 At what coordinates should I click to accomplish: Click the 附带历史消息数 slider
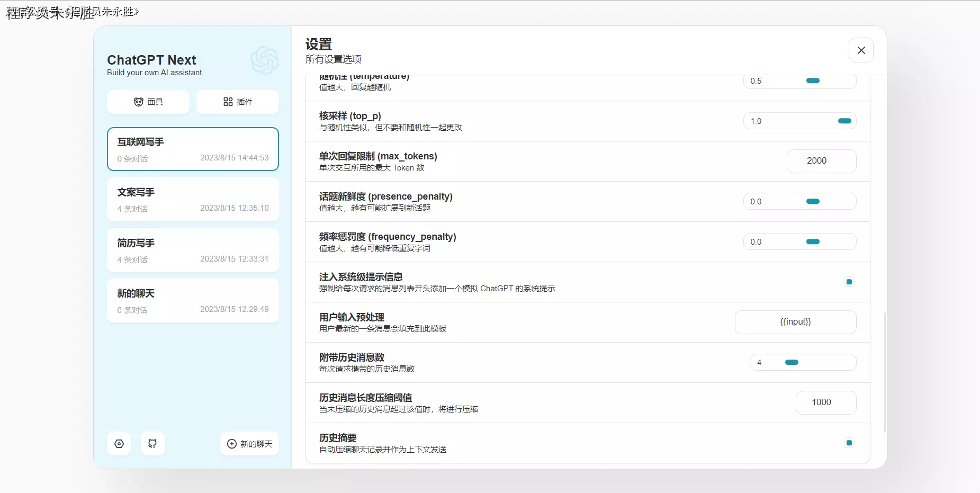(x=792, y=363)
